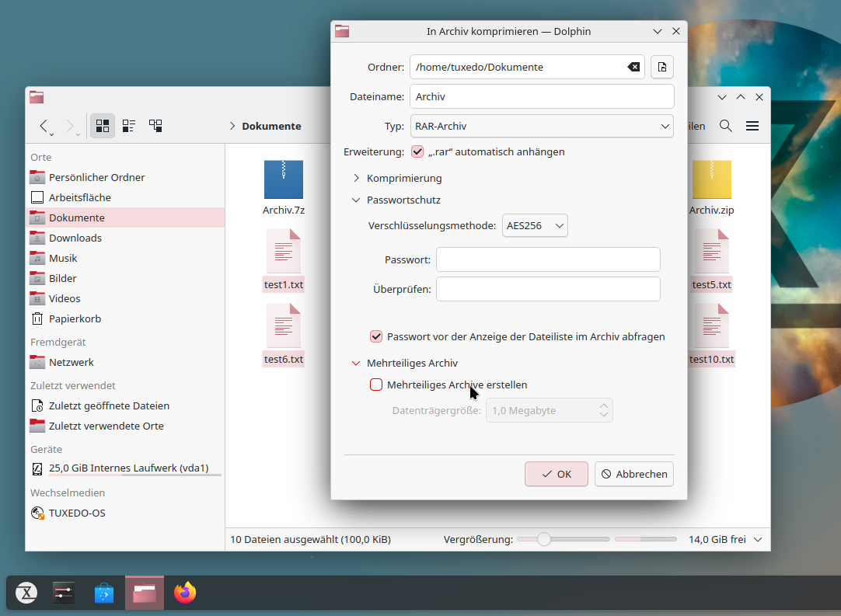
Task: Go back in Dolphin navigation
Action: (44, 126)
